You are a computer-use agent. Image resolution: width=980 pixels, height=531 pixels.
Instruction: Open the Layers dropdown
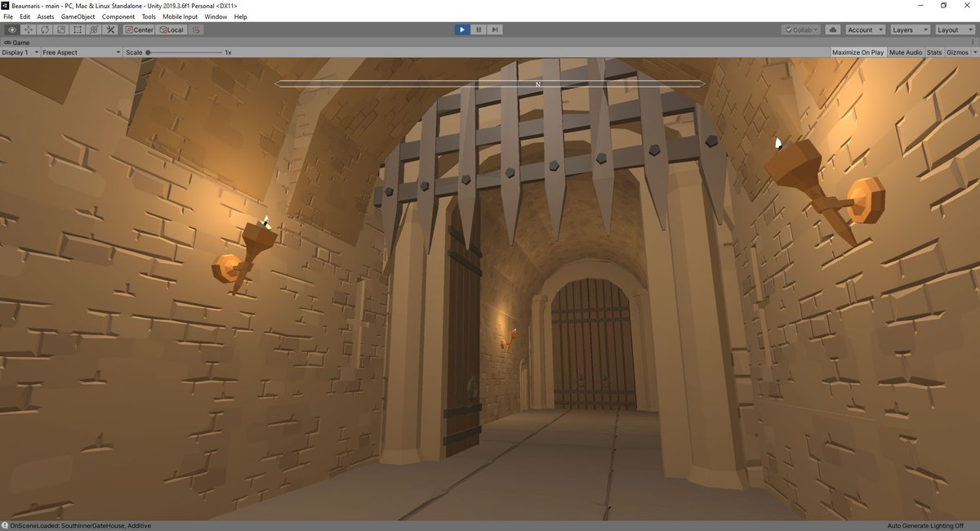(910, 29)
